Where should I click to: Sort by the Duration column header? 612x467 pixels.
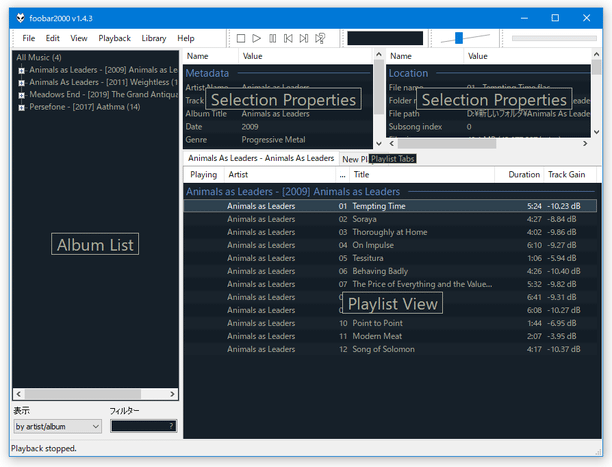pos(519,175)
